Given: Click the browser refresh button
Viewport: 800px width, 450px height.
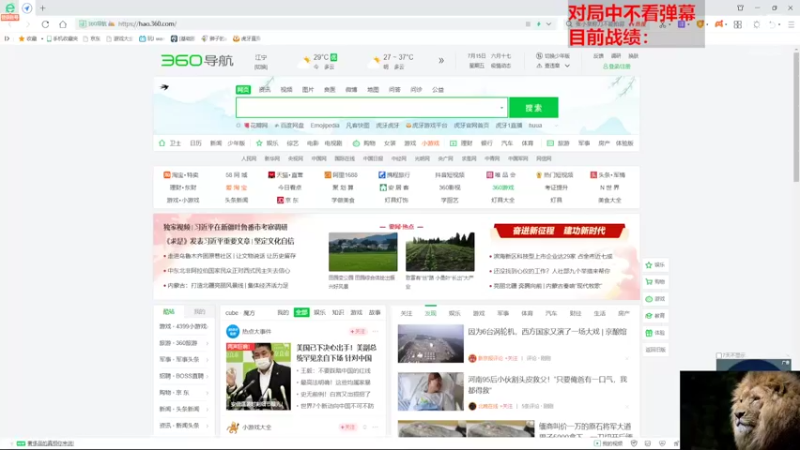Looking at the screenshot, I should [45, 24].
